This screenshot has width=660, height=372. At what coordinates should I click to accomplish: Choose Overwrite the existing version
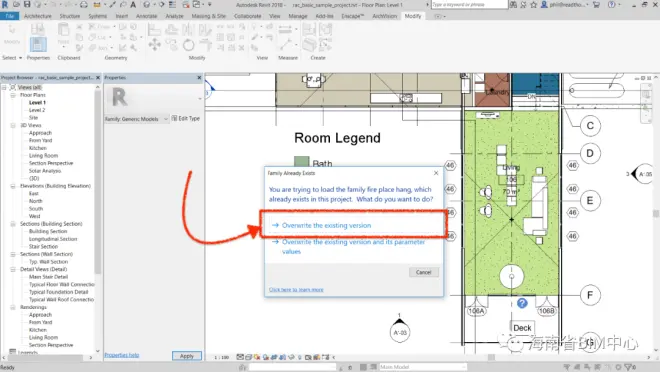353,226
